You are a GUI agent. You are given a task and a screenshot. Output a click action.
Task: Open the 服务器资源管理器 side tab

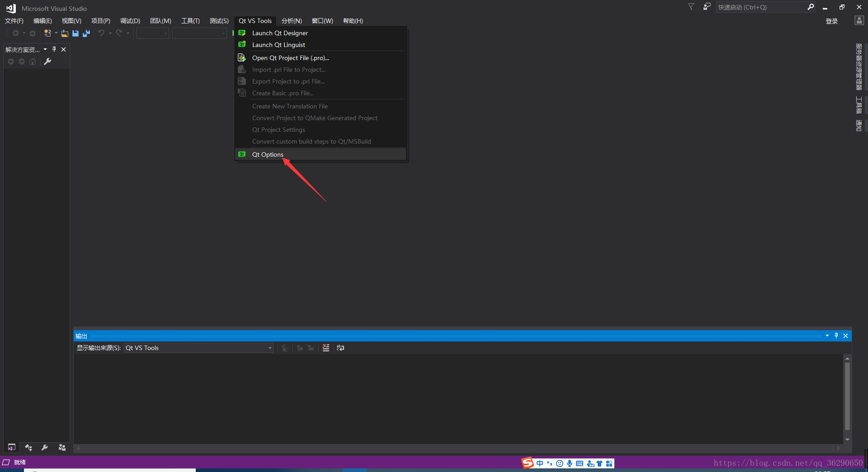[x=859, y=66]
